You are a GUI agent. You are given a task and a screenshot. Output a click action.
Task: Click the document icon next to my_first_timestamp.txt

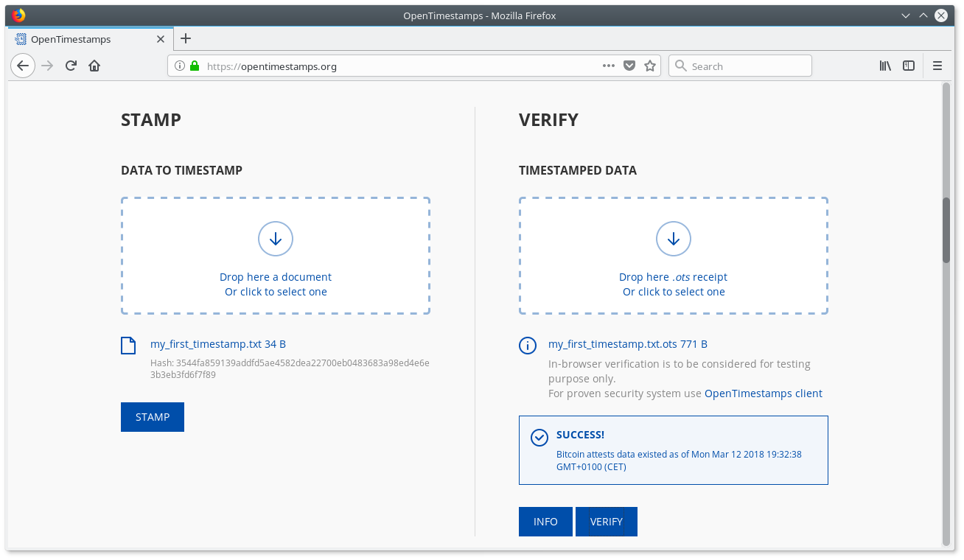point(128,346)
